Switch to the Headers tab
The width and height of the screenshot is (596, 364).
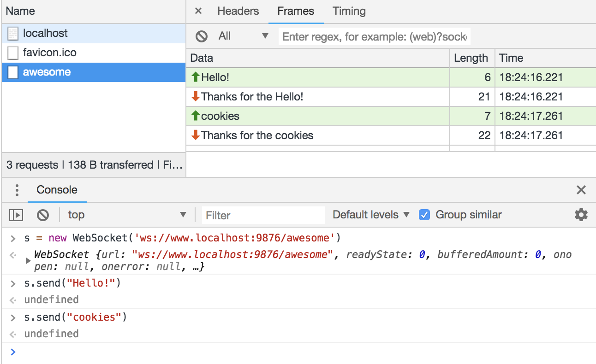pyautogui.click(x=238, y=11)
